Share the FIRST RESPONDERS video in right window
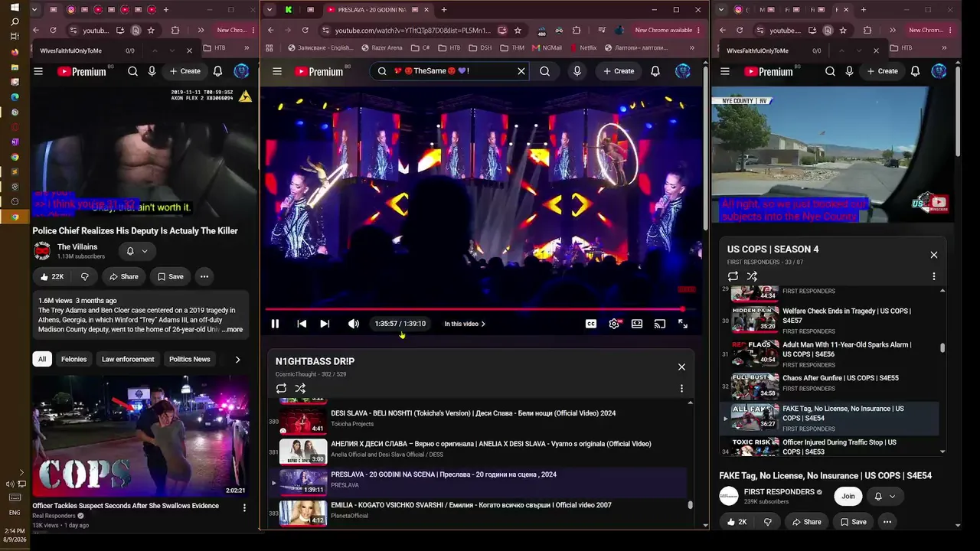 pos(806,522)
